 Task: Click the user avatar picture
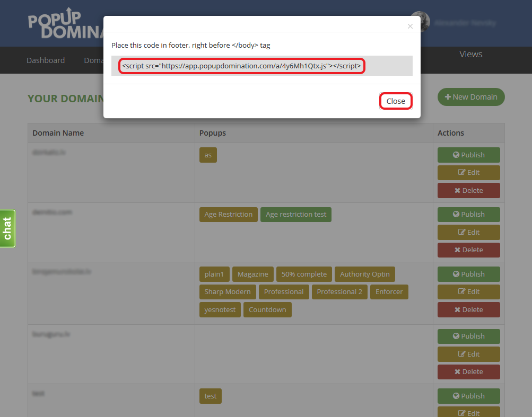[x=420, y=22]
